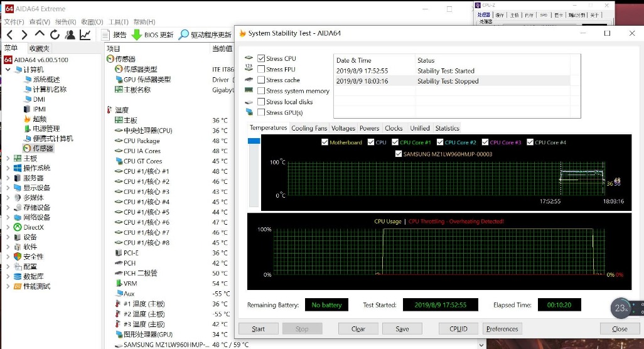Refresh using the circular arrow toolbar icon
This screenshot has height=349, width=644.
(55, 35)
